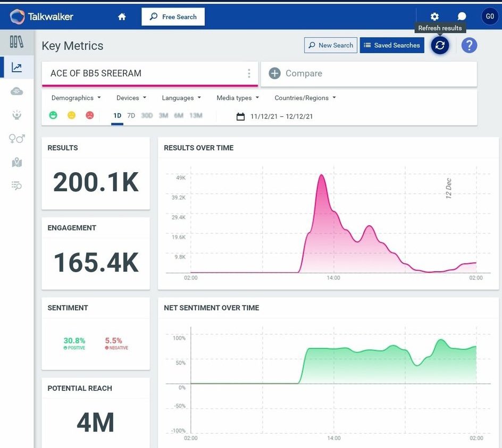The width and height of the screenshot is (502, 448).
Task: Toggle the positive sentiment green smiley filter
Action: [x=53, y=115]
